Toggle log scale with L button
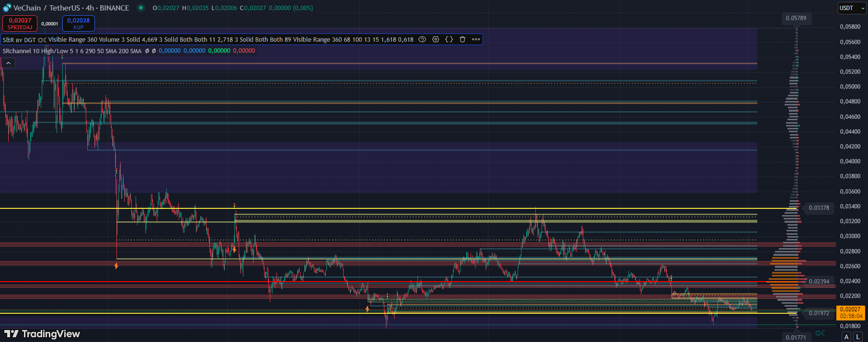868x342 pixels. tap(858, 337)
